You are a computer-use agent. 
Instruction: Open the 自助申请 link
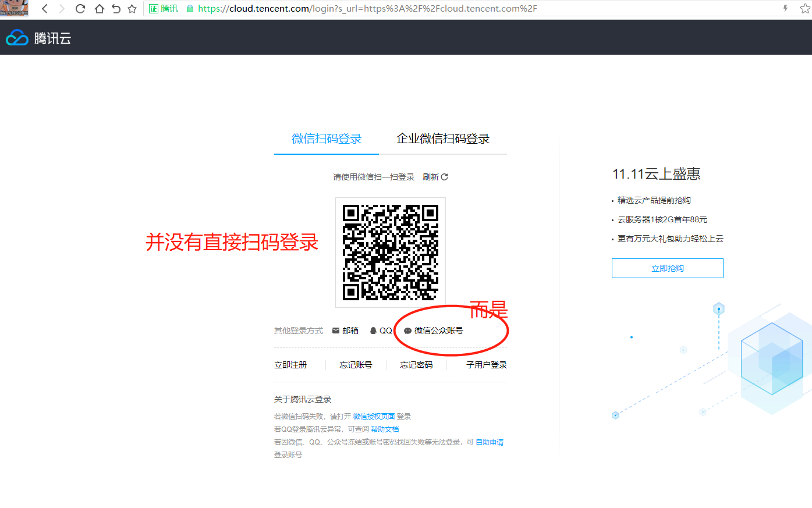[490, 442]
